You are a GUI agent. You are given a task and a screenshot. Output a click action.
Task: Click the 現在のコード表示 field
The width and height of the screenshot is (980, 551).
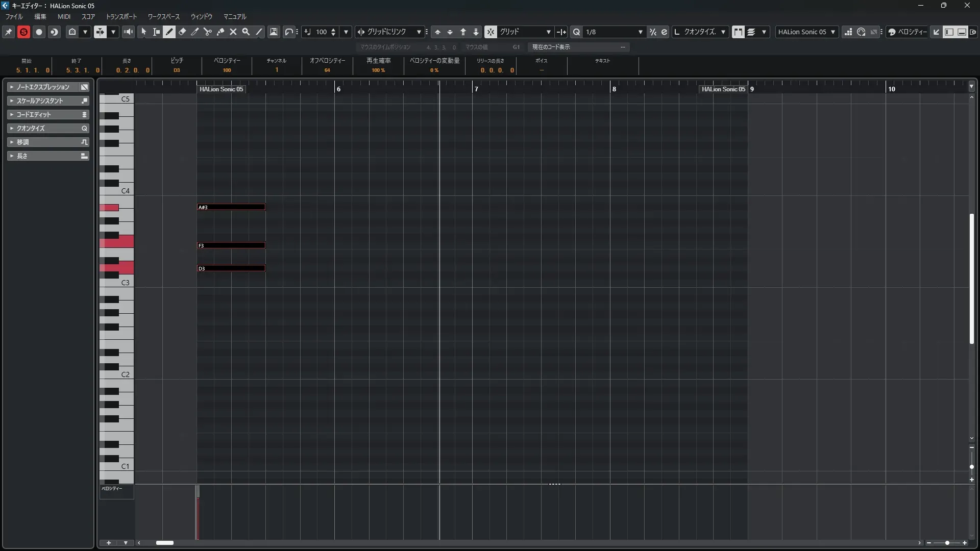[x=578, y=47]
